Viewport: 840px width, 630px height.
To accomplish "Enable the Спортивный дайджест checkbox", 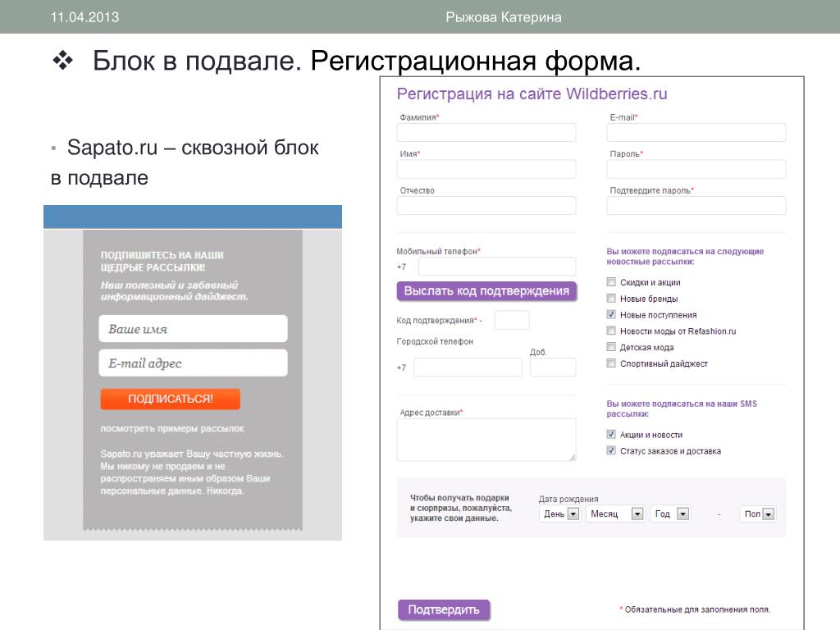I will (611, 363).
